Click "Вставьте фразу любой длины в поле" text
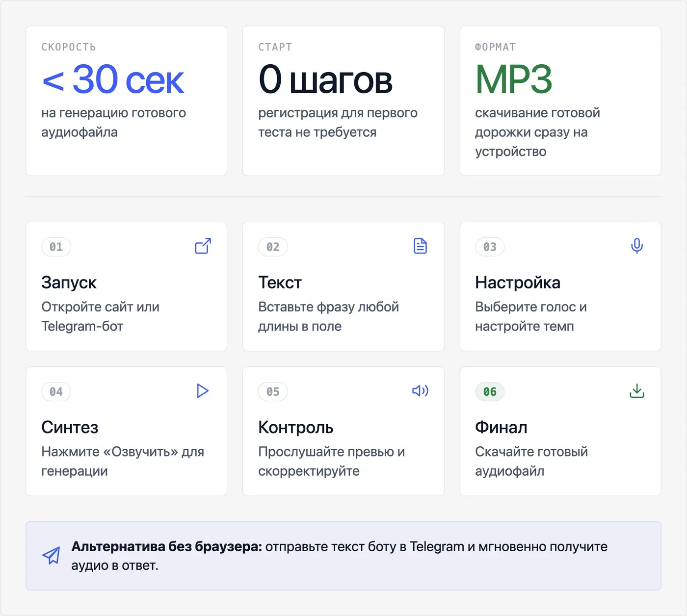This screenshot has height=616, width=687. pos(329,316)
